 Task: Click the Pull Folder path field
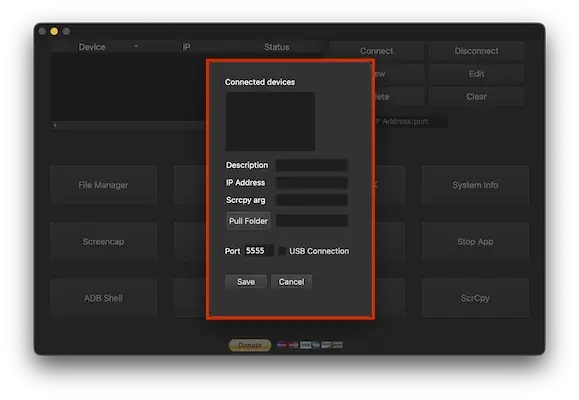click(312, 221)
